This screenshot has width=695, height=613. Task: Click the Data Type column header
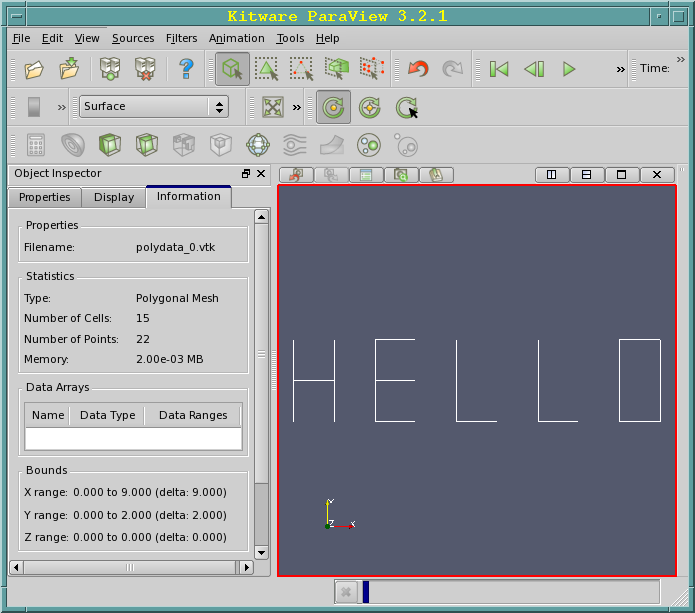coord(107,415)
